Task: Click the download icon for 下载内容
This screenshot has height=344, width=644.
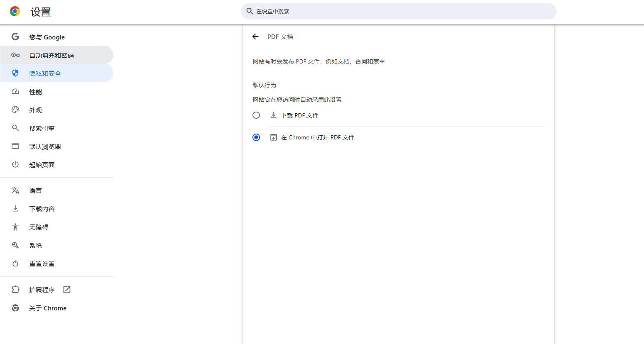Action: pos(15,209)
